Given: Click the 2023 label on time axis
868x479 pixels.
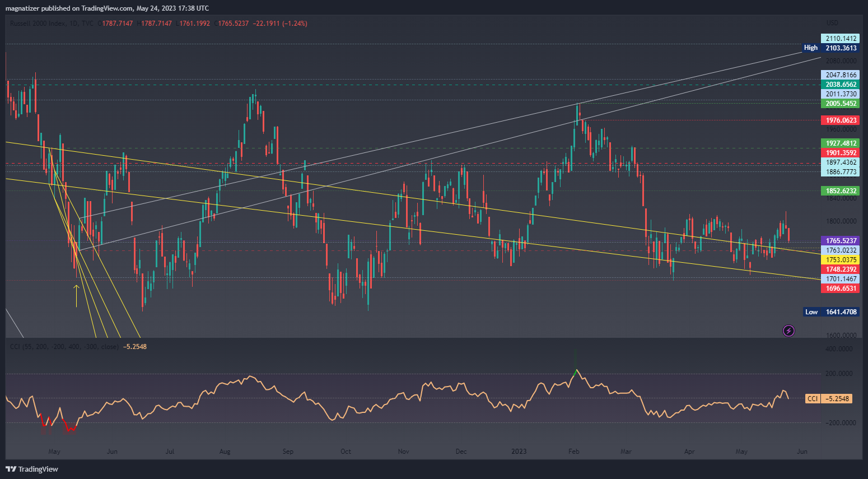Looking at the screenshot, I should point(519,452).
